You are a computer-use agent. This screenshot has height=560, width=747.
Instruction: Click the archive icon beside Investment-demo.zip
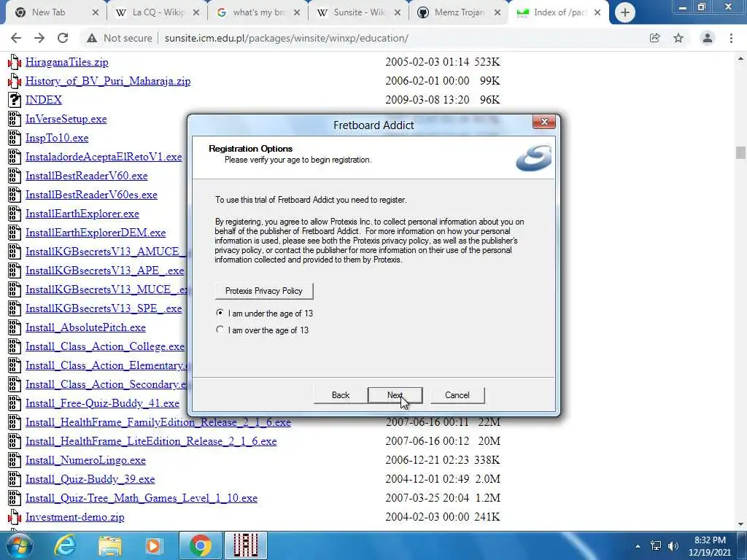tap(15, 517)
